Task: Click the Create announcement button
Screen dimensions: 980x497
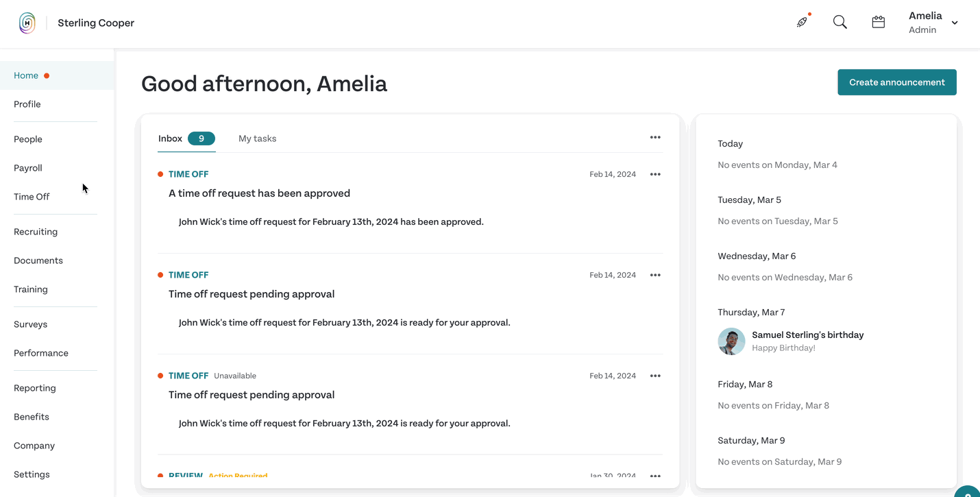Action: (897, 82)
